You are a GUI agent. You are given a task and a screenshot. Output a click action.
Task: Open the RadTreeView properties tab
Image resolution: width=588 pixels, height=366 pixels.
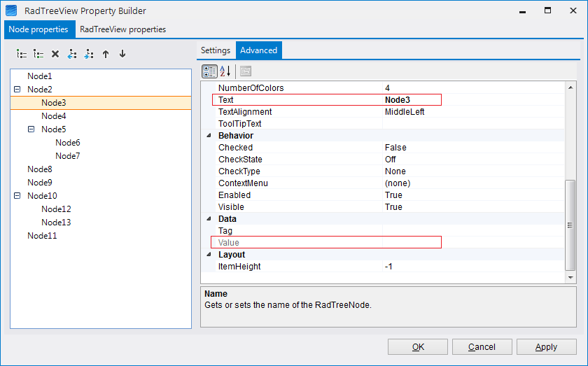pyautogui.click(x=123, y=29)
